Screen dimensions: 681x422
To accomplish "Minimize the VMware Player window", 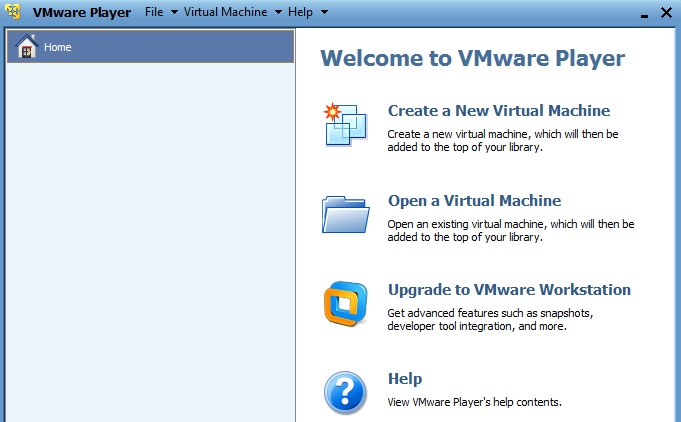I will [645, 16].
